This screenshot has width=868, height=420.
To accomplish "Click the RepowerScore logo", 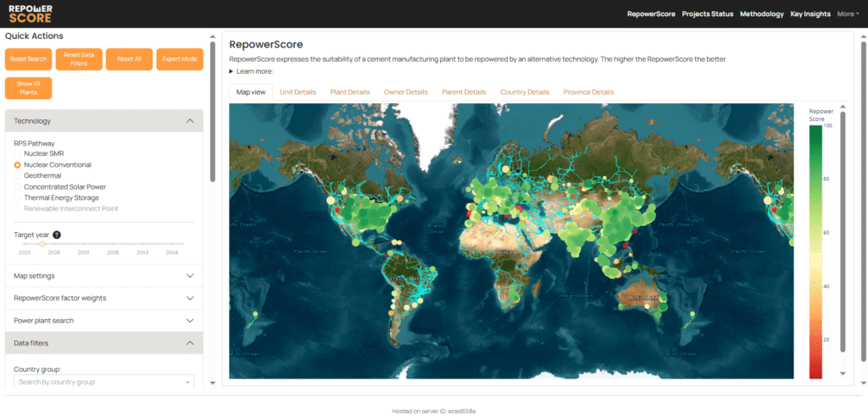I will tap(31, 13).
